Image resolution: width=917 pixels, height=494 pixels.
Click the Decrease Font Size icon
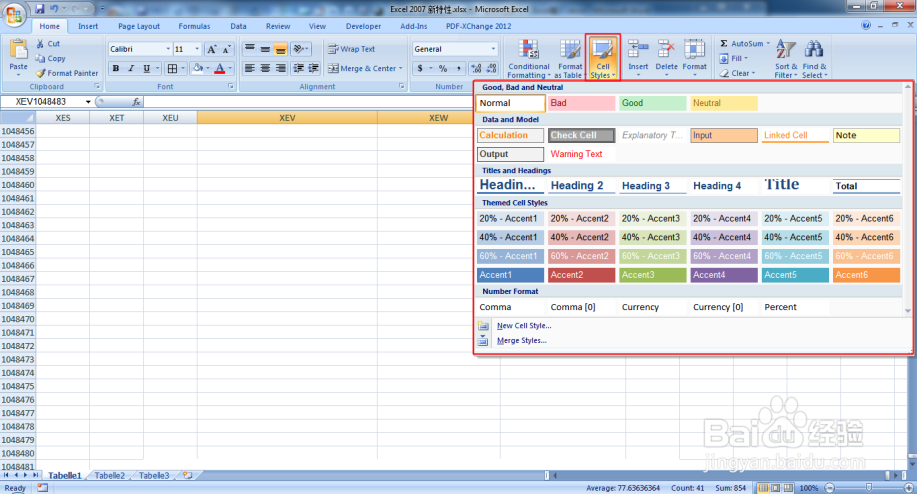[x=227, y=49]
